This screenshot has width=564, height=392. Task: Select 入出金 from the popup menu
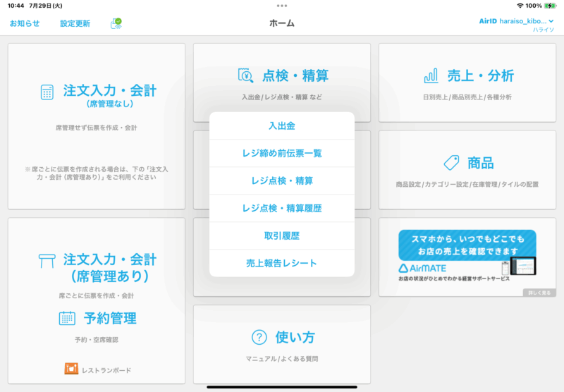tap(281, 125)
